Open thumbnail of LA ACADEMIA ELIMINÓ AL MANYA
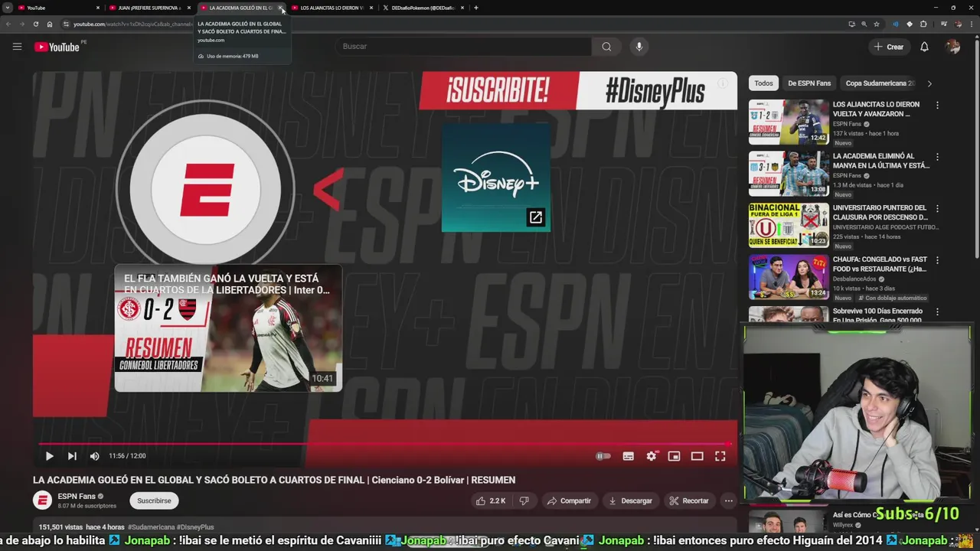This screenshot has height=551, width=980. click(x=789, y=174)
